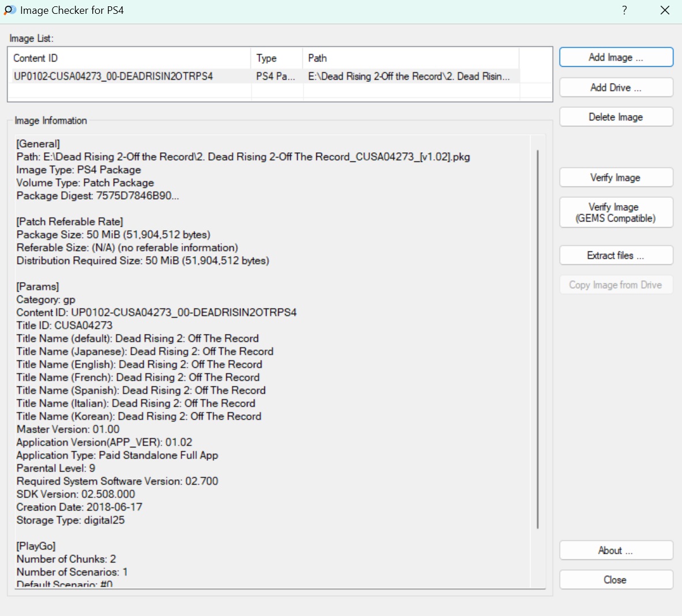Image resolution: width=682 pixels, height=616 pixels.
Task: Click the Path cell of the listed image
Action: (x=409, y=76)
